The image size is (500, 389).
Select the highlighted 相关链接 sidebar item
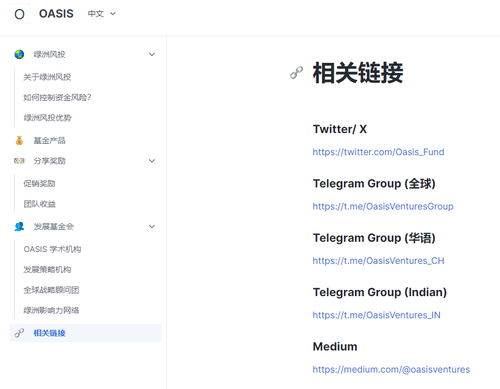tap(86, 333)
